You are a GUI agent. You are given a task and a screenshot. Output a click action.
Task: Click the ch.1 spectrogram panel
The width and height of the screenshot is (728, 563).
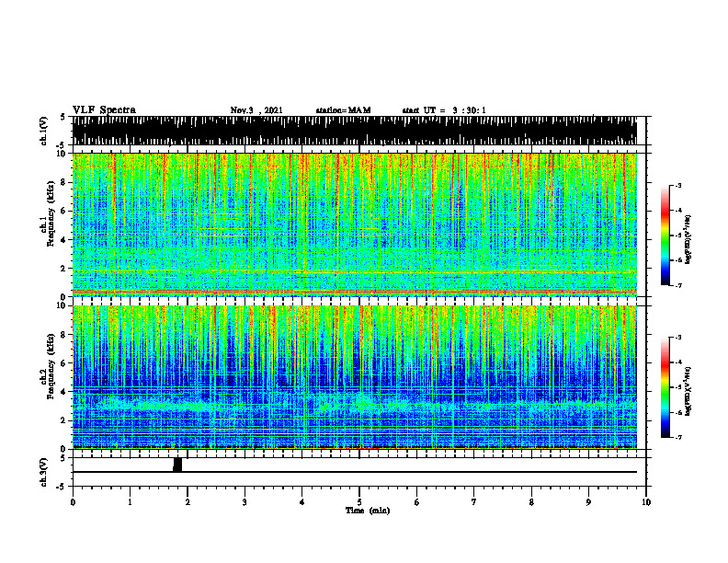[354, 224]
